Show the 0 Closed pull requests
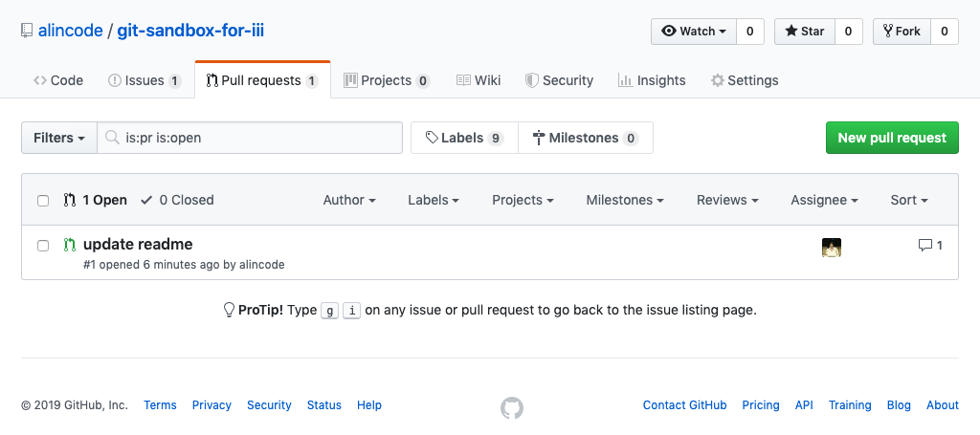 point(177,200)
